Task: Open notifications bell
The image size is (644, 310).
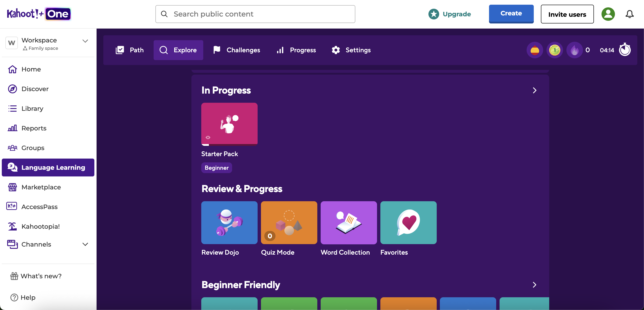Action: [x=629, y=14]
